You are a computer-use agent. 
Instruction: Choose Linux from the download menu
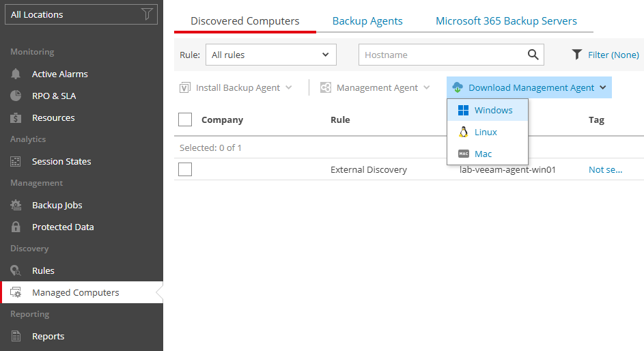pyautogui.click(x=488, y=132)
